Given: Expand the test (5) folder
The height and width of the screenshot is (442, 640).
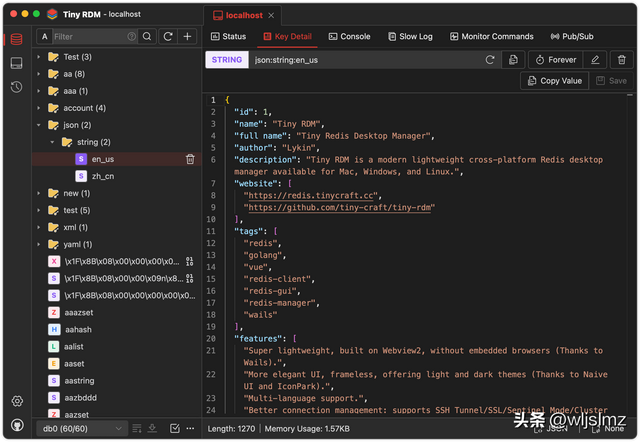Looking at the screenshot, I should coord(39,210).
